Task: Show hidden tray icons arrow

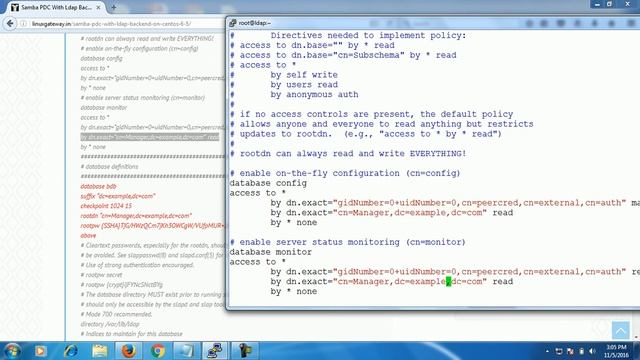Action: (x=547, y=351)
